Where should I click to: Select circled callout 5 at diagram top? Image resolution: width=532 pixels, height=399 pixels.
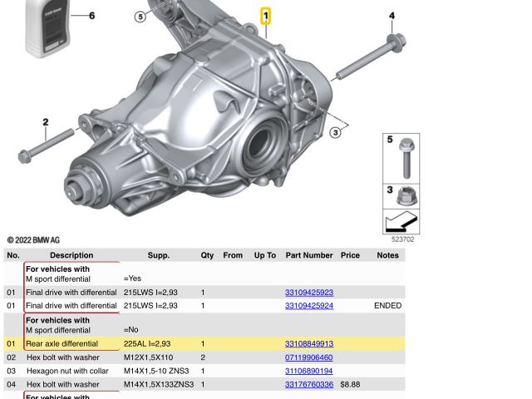pos(140,16)
